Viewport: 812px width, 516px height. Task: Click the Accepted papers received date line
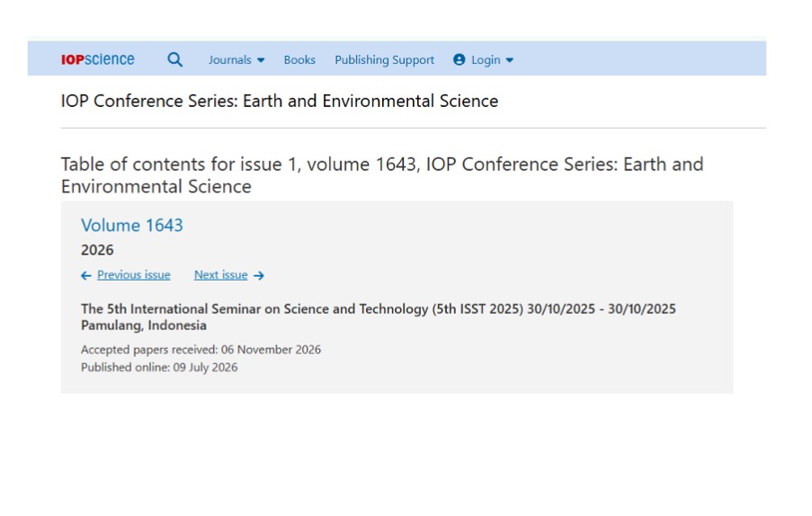(x=201, y=350)
